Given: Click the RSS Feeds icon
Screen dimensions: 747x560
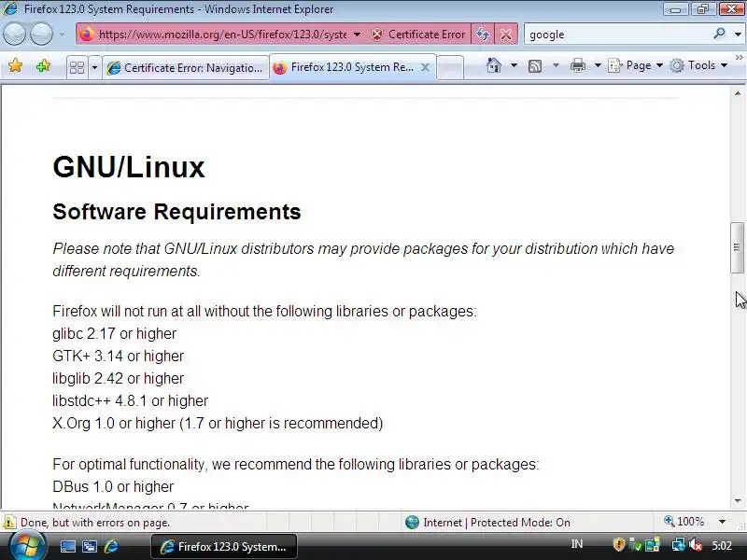Looking at the screenshot, I should pos(535,65).
